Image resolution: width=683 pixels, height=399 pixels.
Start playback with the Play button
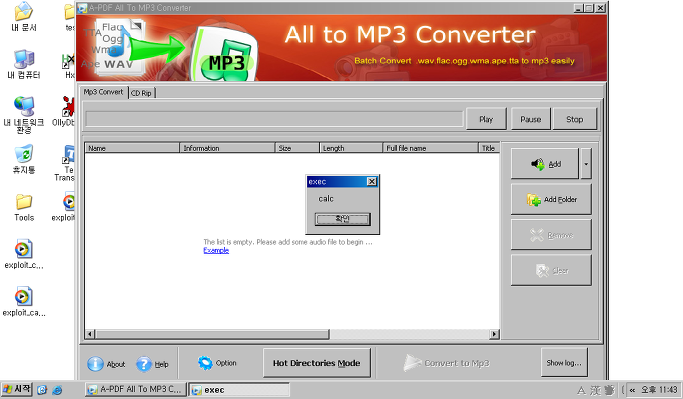pos(486,119)
